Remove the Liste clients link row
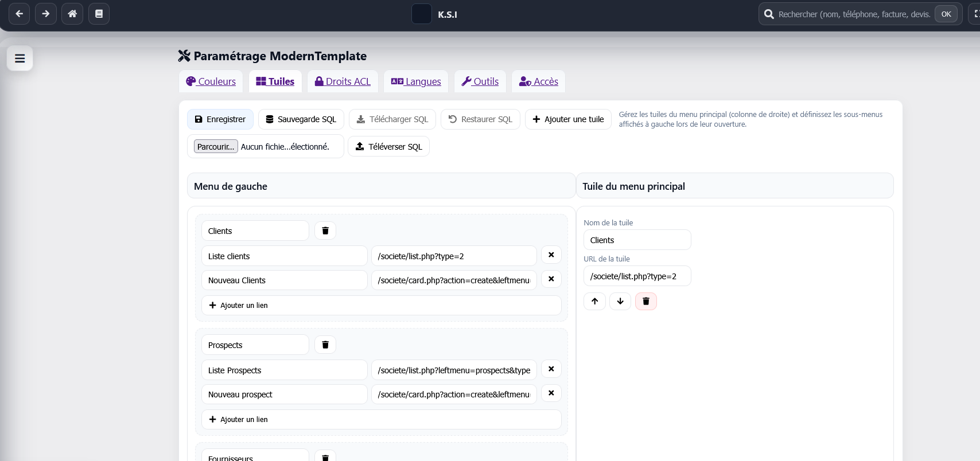 (551, 255)
